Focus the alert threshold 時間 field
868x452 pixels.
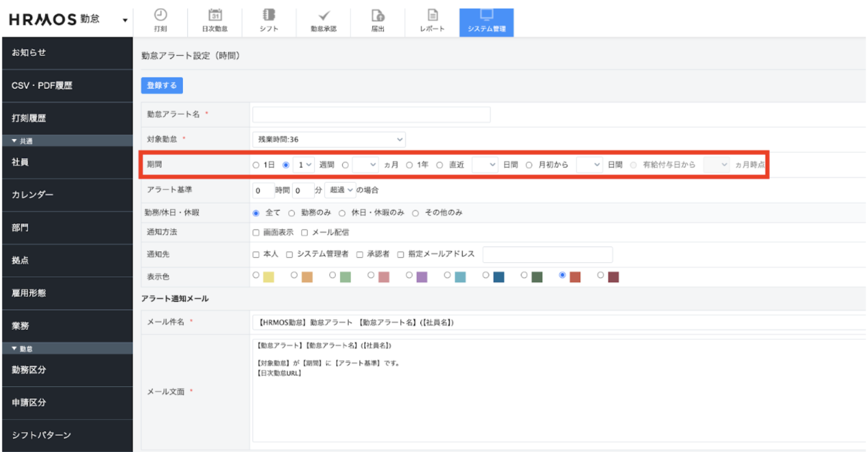[x=263, y=191]
